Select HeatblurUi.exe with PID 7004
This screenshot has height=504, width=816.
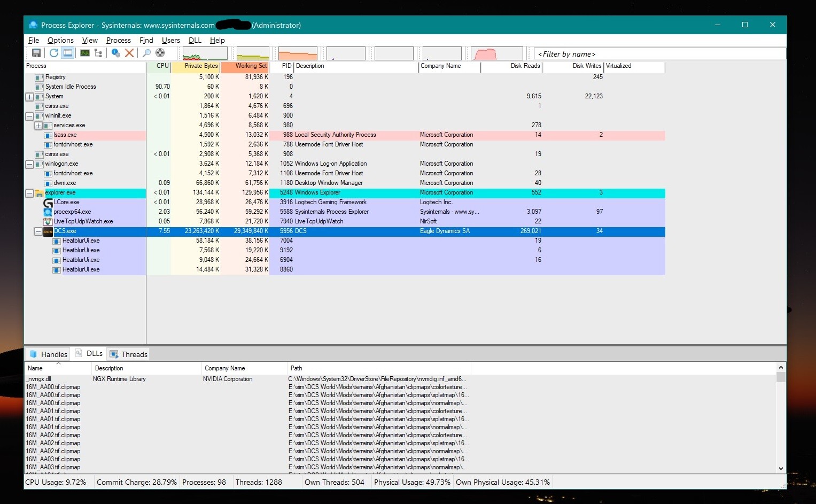tap(345, 241)
